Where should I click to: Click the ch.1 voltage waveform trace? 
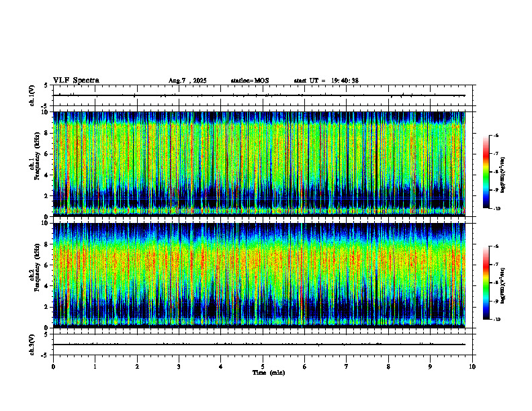[259, 95]
